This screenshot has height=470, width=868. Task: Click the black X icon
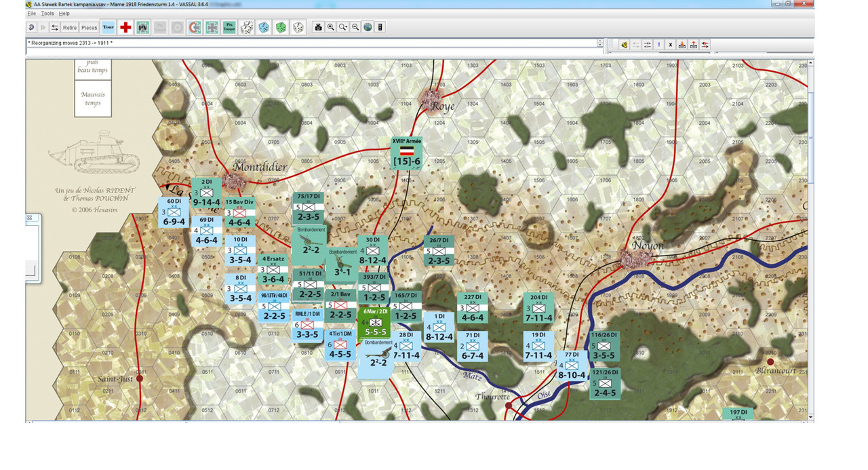671,45
